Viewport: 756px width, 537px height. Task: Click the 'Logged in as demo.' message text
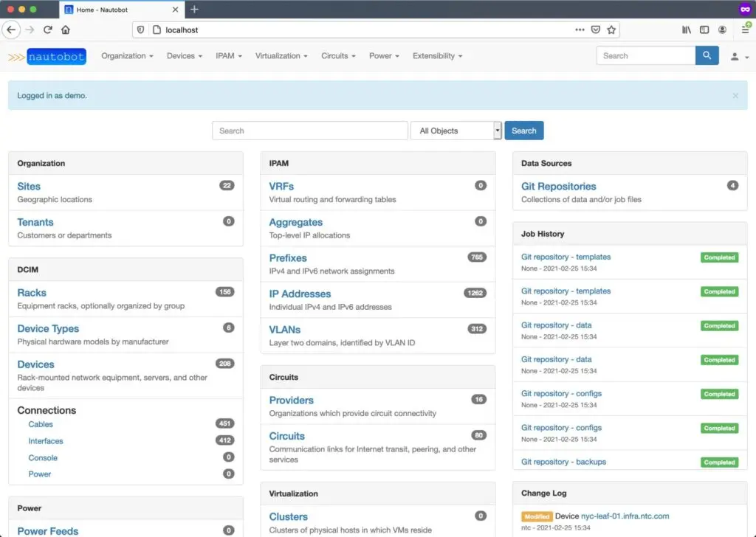[x=52, y=96]
